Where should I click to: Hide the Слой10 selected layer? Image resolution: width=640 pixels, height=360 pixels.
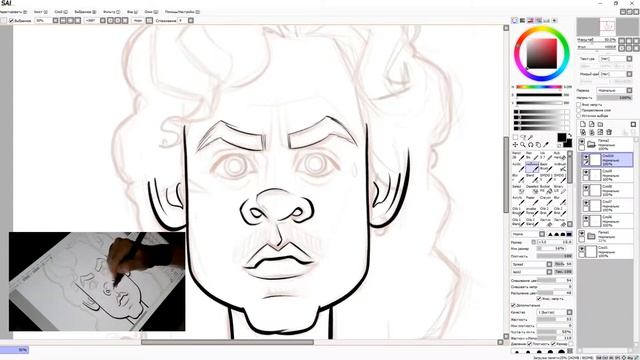[586, 157]
